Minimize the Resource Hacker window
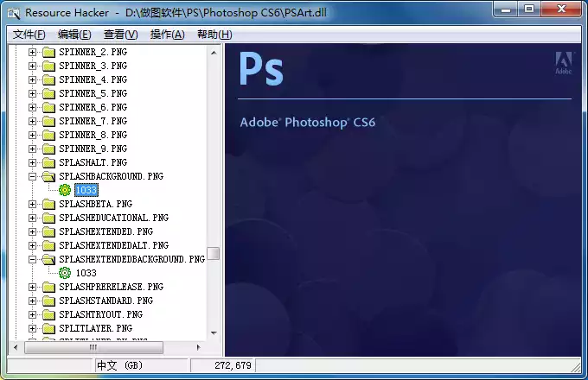The height and width of the screenshot is (380, 588). pos(506,9)
